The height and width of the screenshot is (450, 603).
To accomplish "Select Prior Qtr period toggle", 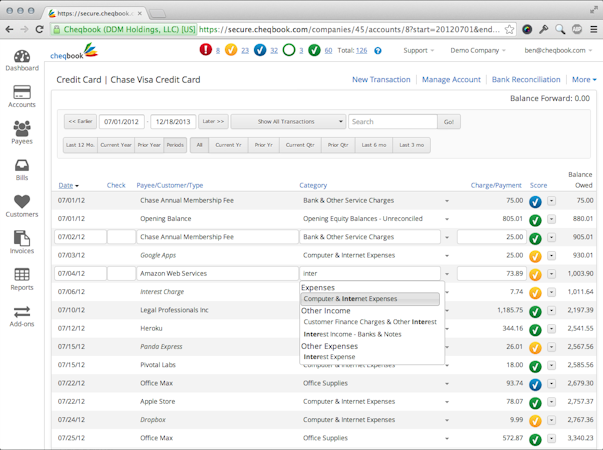I will (338, 145).
